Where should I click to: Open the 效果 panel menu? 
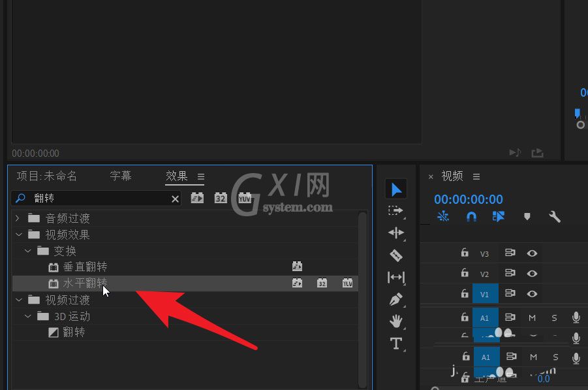(201, 176)
